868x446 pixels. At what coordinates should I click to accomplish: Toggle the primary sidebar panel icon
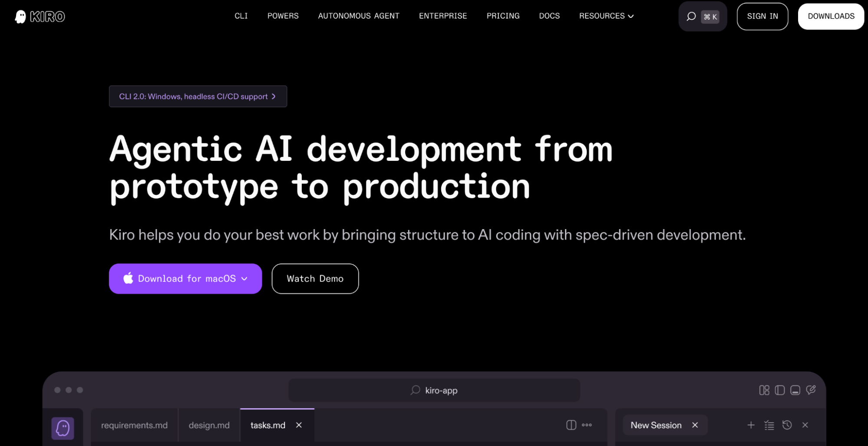780,390
